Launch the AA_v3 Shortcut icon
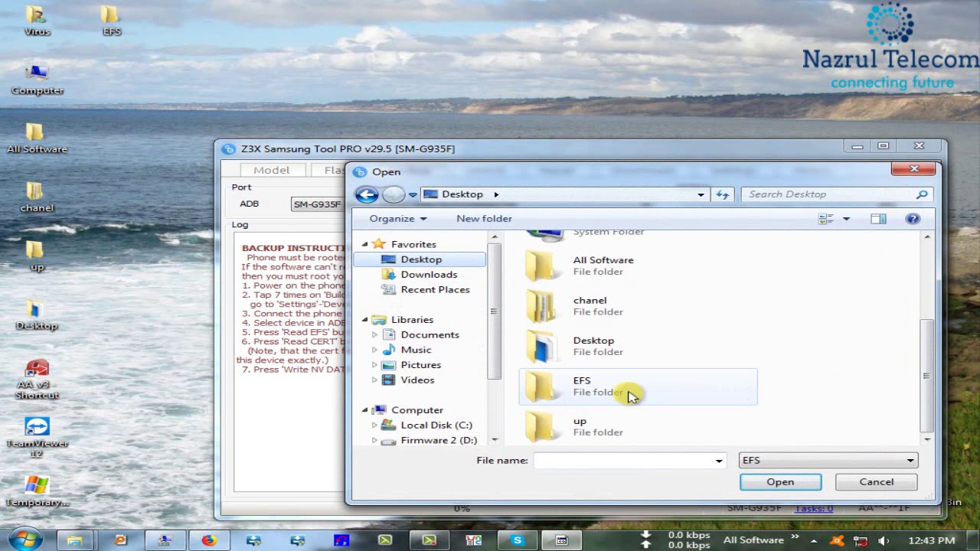This screenshot has width=980, height=551. click(37, 380)
